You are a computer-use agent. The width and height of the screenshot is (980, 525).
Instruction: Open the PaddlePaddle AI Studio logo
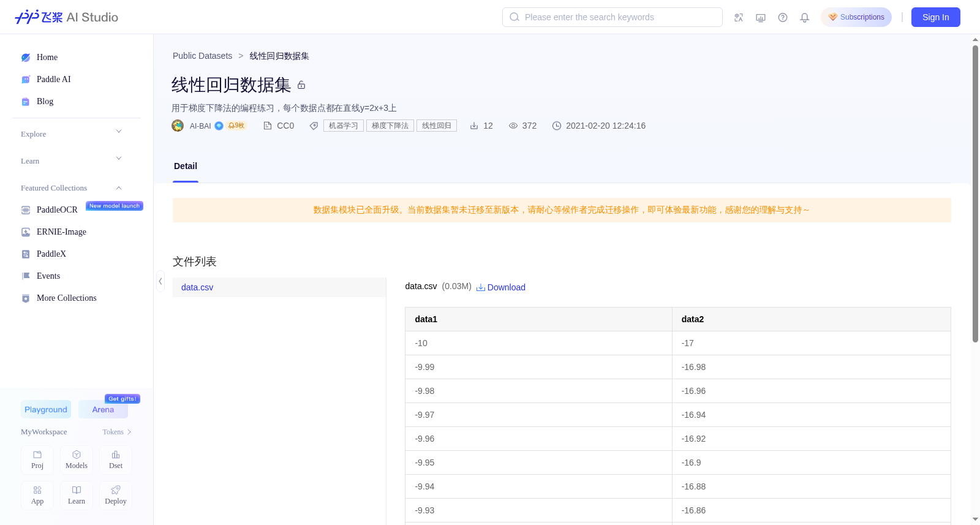pos(66,17)
